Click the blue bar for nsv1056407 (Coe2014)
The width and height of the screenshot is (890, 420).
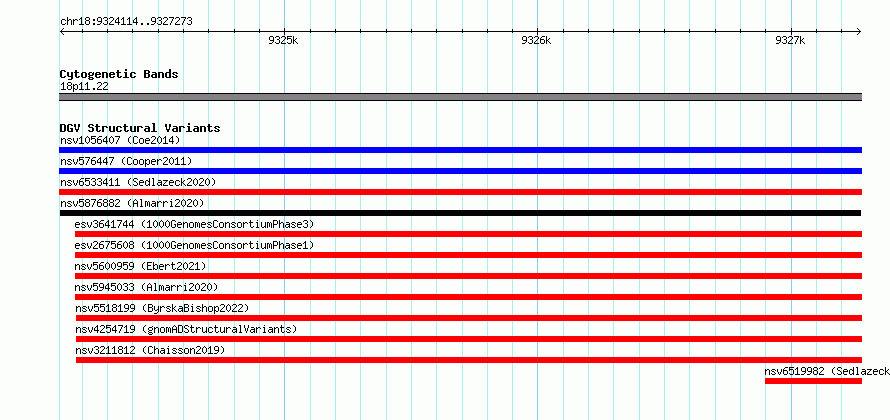pos(460,150)
